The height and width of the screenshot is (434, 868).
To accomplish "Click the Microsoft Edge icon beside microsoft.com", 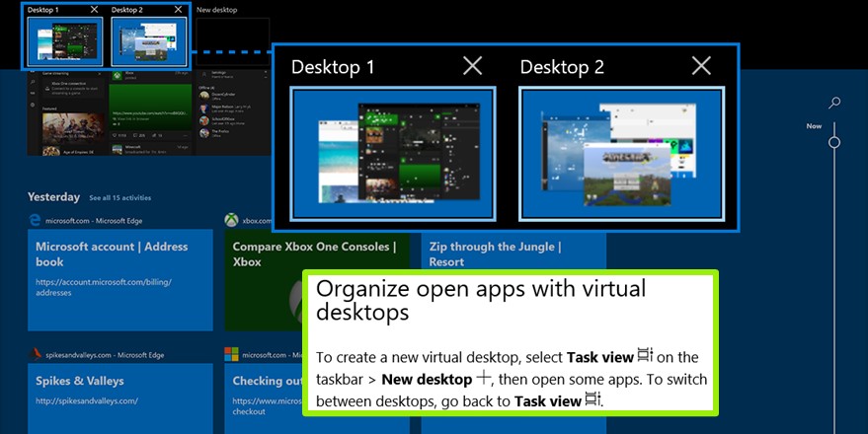I will (35, 221).
